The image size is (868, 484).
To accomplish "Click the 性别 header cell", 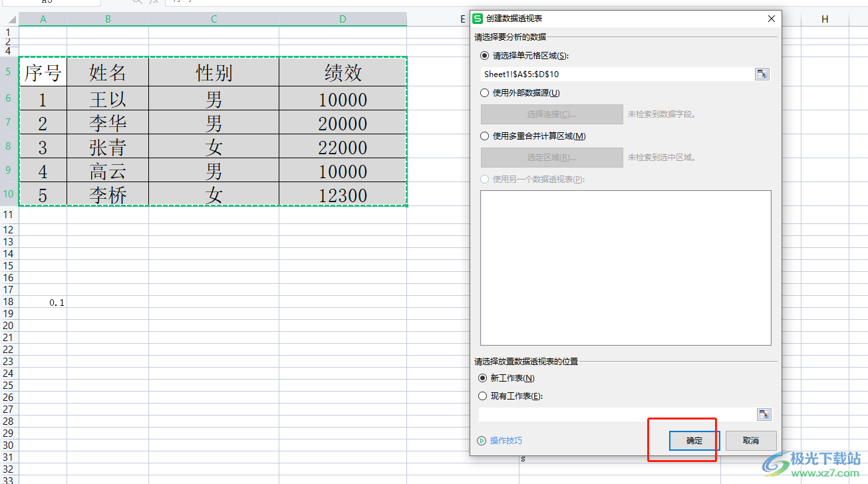I will (214, 72).
